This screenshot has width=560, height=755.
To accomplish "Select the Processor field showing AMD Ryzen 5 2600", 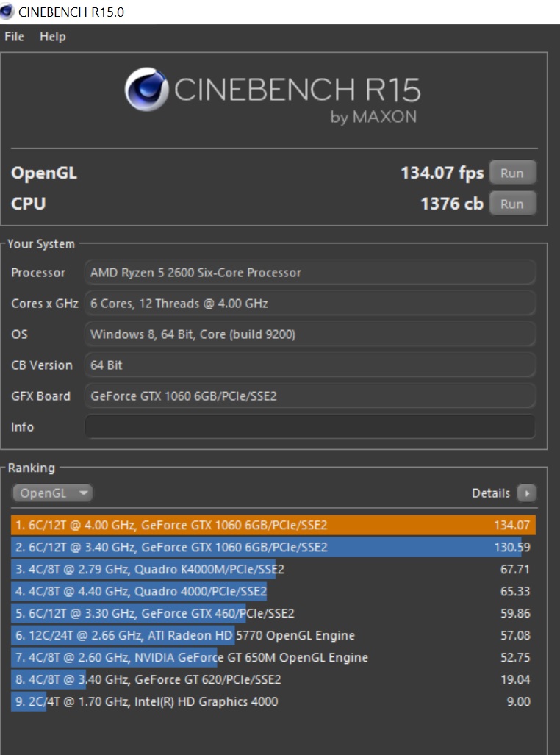I will 310,273.
